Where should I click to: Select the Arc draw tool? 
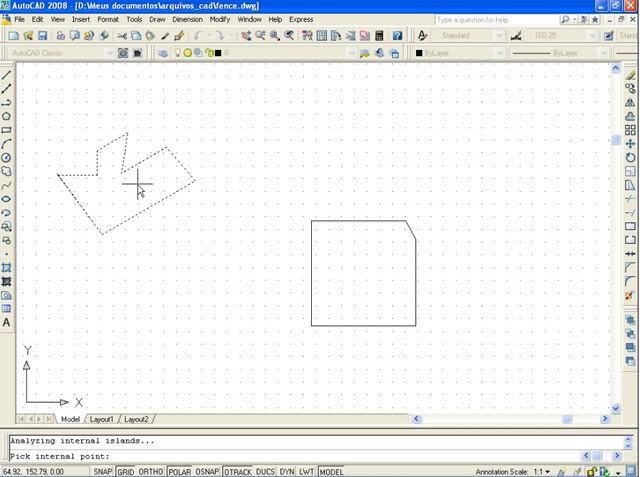6,144
